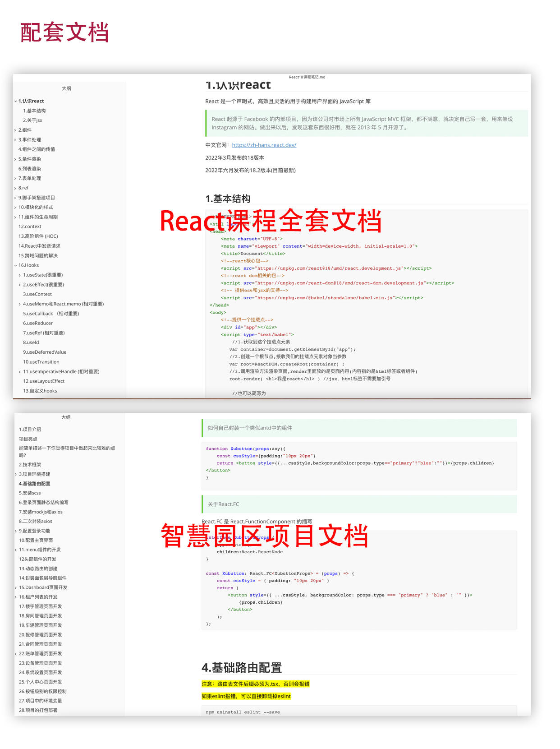
Task: Expand the 10.模块化的样式 outline section
Action: click(15, 208)
